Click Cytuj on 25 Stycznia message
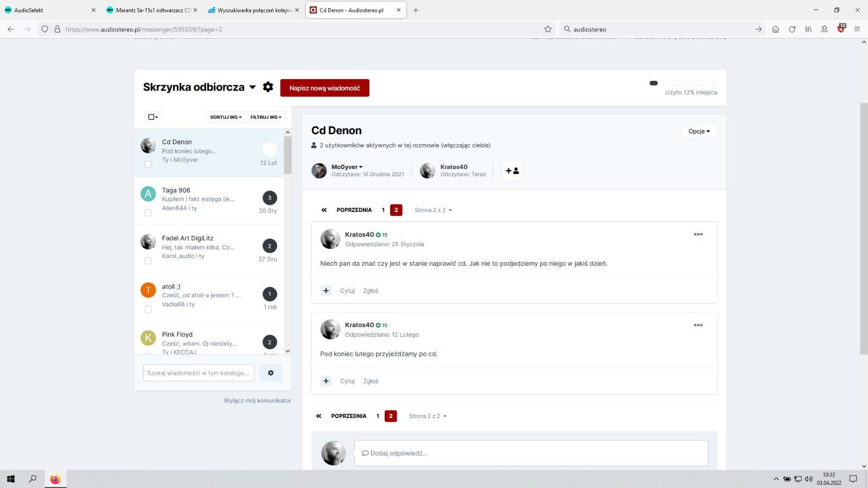Screen dimensions: 868x488 pyautogui.click(x=347, y=291)
